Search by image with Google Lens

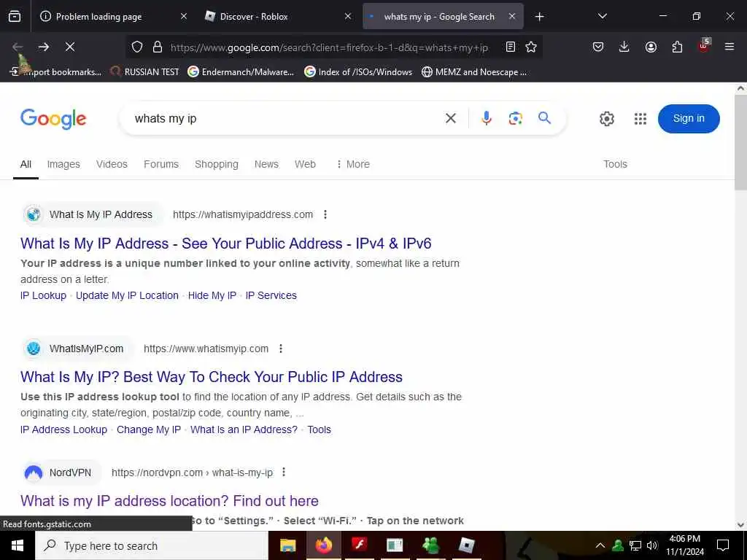tap(516, 118)
